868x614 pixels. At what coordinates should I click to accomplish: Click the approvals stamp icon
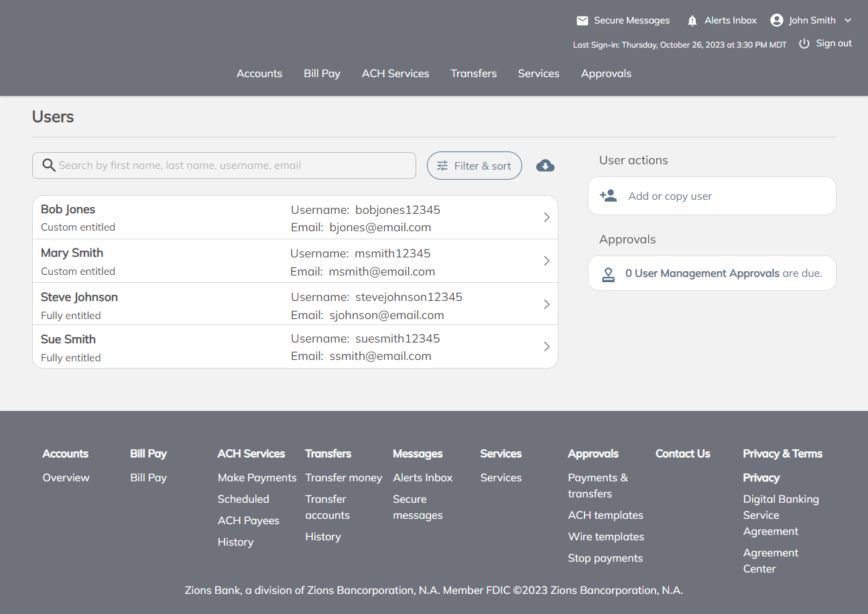(x=608, y=274)
